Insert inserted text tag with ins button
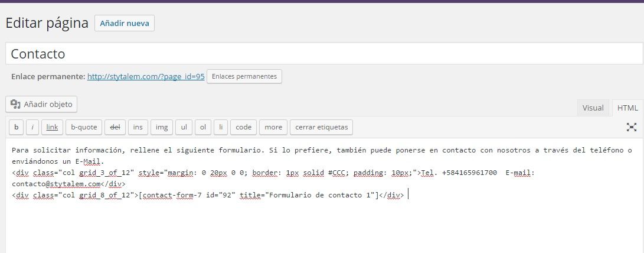 click(138, 127)
